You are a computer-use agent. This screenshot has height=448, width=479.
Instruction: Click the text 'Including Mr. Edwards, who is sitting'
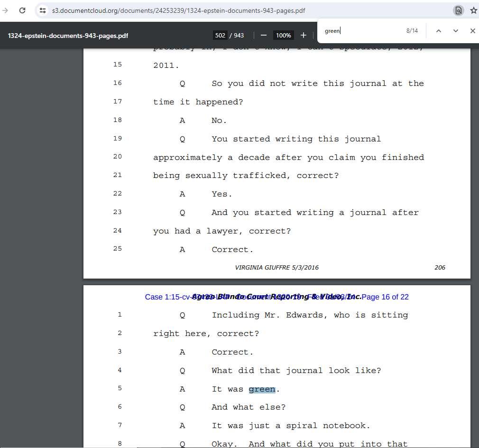pos(310,315)
